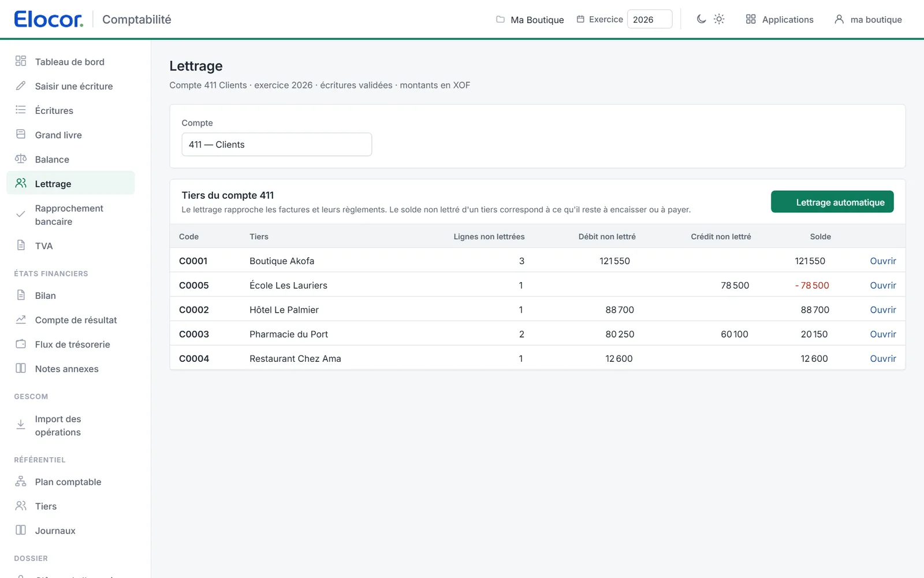Click the calendar icon beside Exercice
The height and width of the screenshot is (578, 924).
coord(580,19)
